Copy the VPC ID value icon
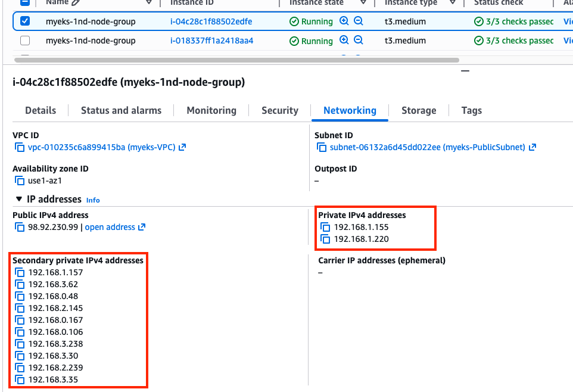Screen dimensions: 573x392 click(x=20, y=147)
